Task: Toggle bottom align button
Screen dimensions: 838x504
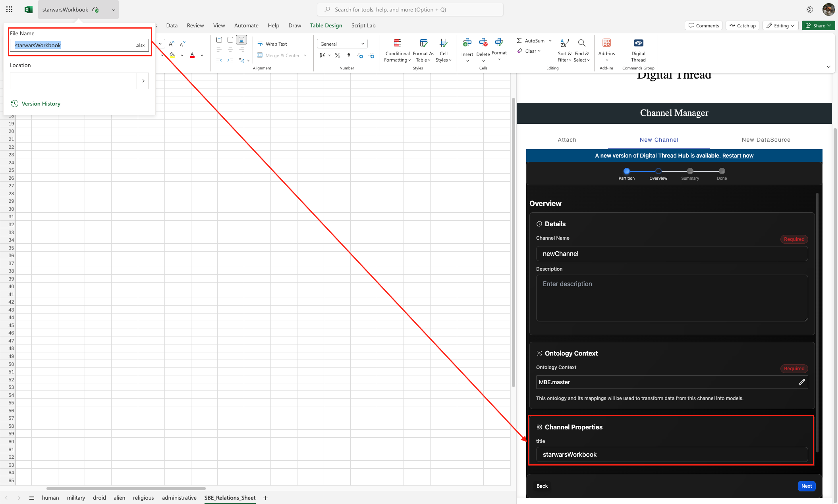Action: (x=241, y=40)
